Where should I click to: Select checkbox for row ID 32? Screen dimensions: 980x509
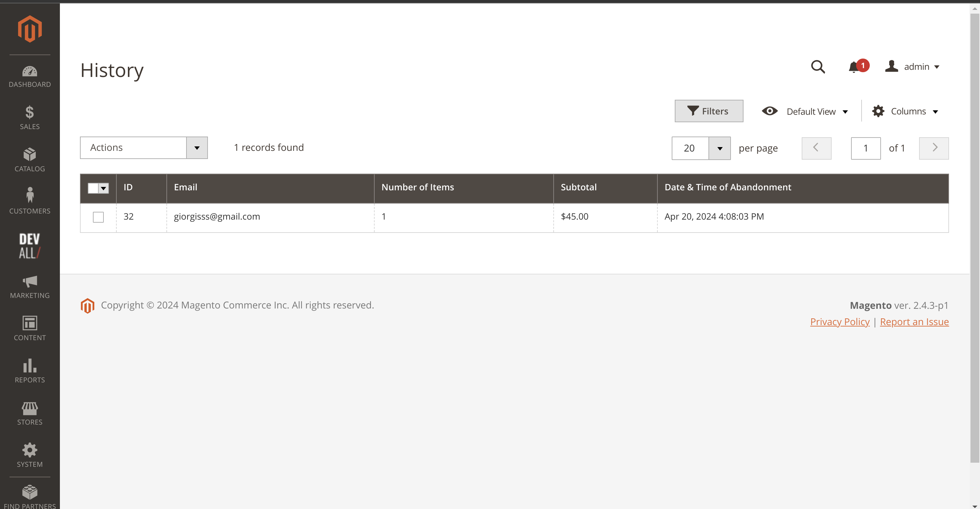98,217
